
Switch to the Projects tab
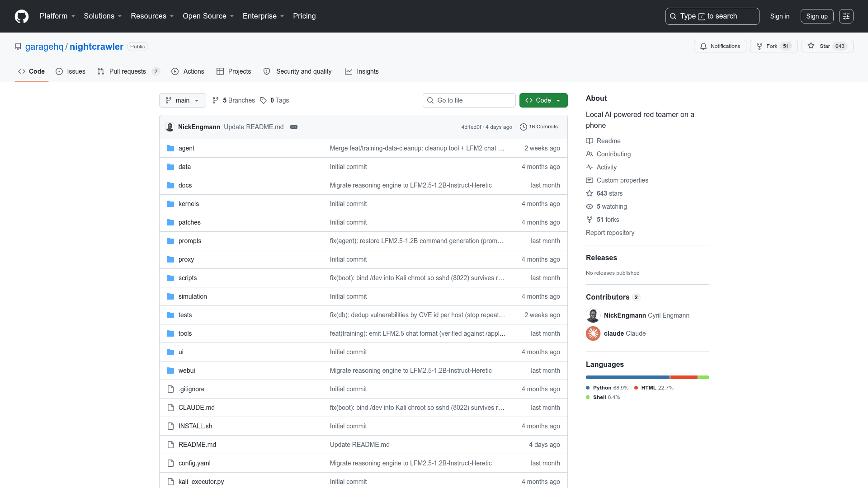234,71
